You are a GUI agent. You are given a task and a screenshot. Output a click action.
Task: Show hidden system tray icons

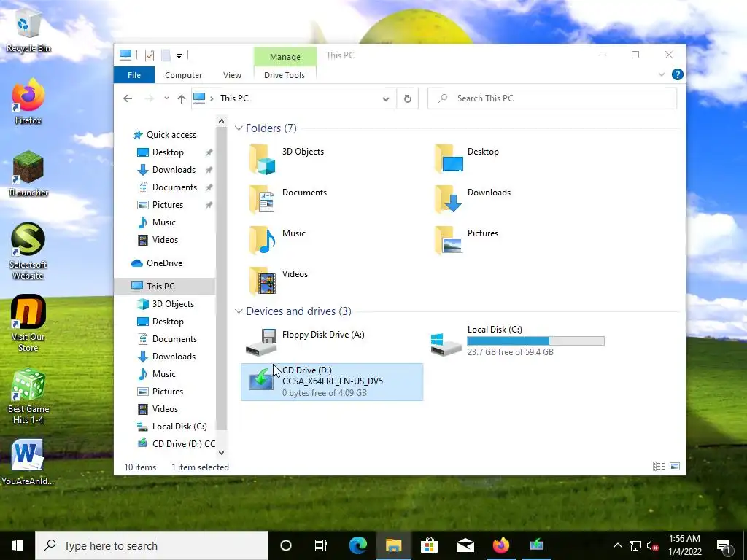(617, 545)
